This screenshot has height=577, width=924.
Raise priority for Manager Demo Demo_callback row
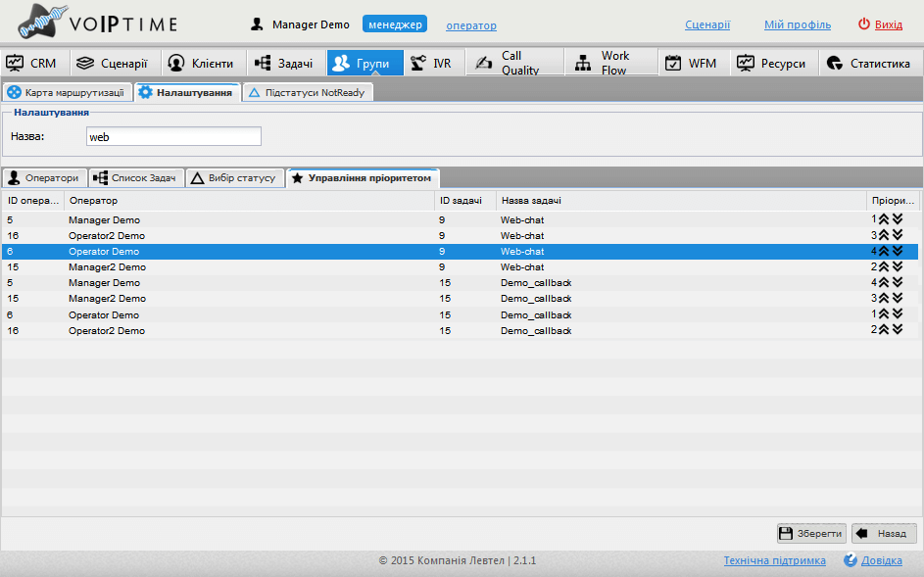(884, 282)
